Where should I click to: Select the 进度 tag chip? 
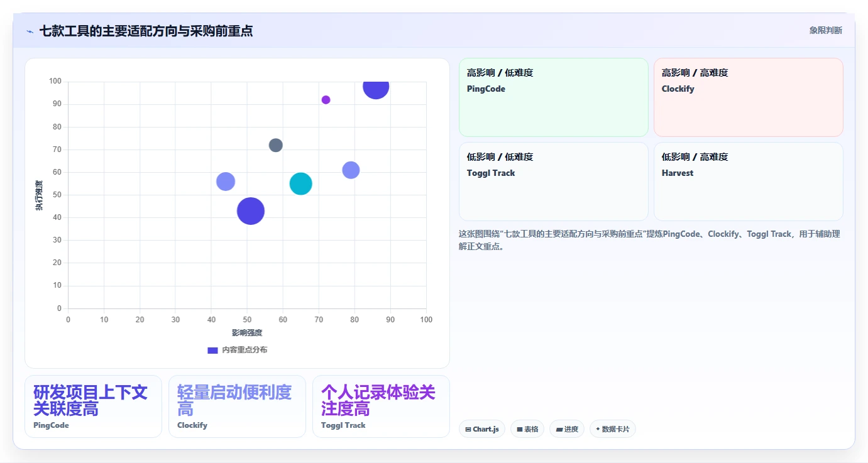click(567, 429)
